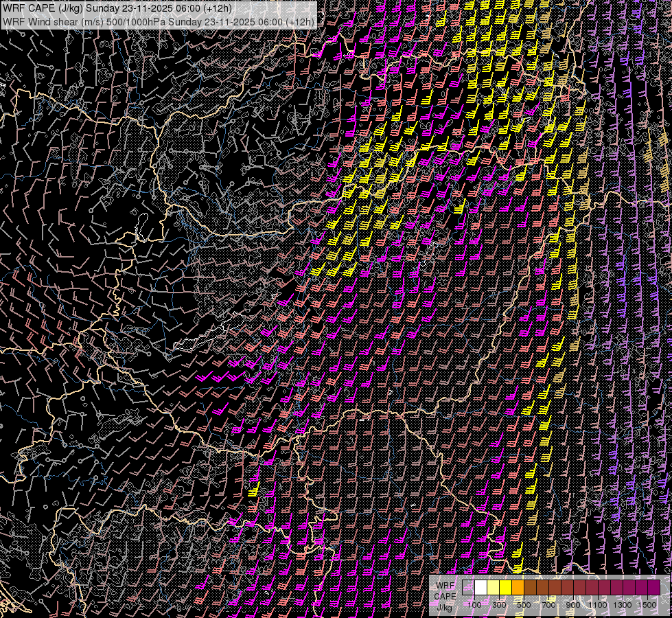Viewport: 672px width, 618px height.
Task: Click the 'WRF' text in legend box
Action: [x=445, y=585]
